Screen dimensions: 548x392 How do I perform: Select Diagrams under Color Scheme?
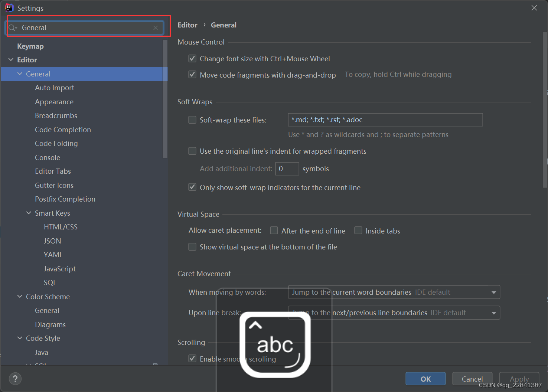pyautogui.click(x=50, y=324)
